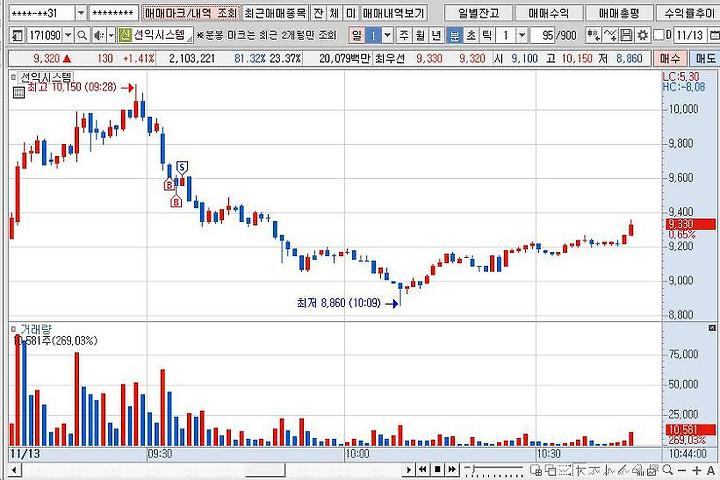This screenshot has width=720, height=480.
Task: Select the 미 tab
Action: [x=351, y=13]
